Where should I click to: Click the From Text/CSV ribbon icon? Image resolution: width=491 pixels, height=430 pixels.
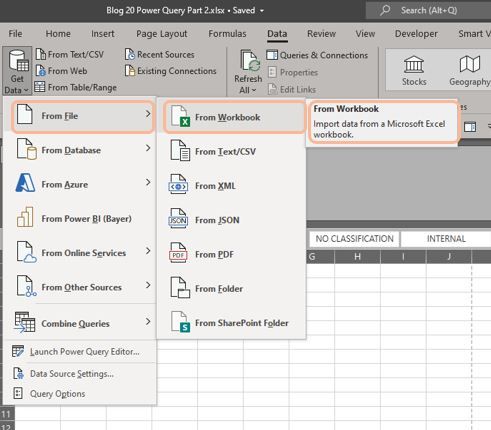(x=41, y=54)
